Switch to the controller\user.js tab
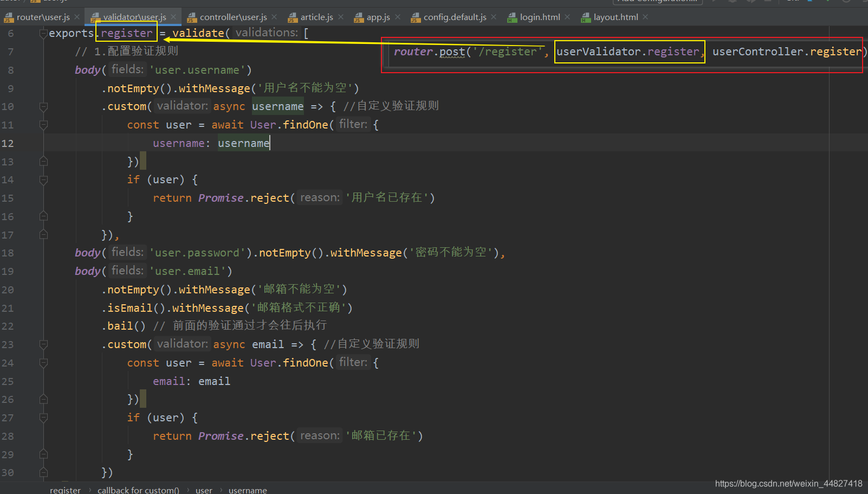 234,17
